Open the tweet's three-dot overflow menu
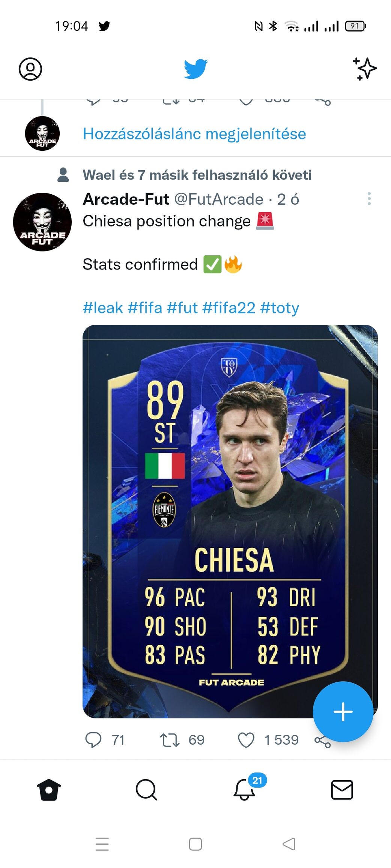Viewport: 391px width, 868px height. pos(369,198)
